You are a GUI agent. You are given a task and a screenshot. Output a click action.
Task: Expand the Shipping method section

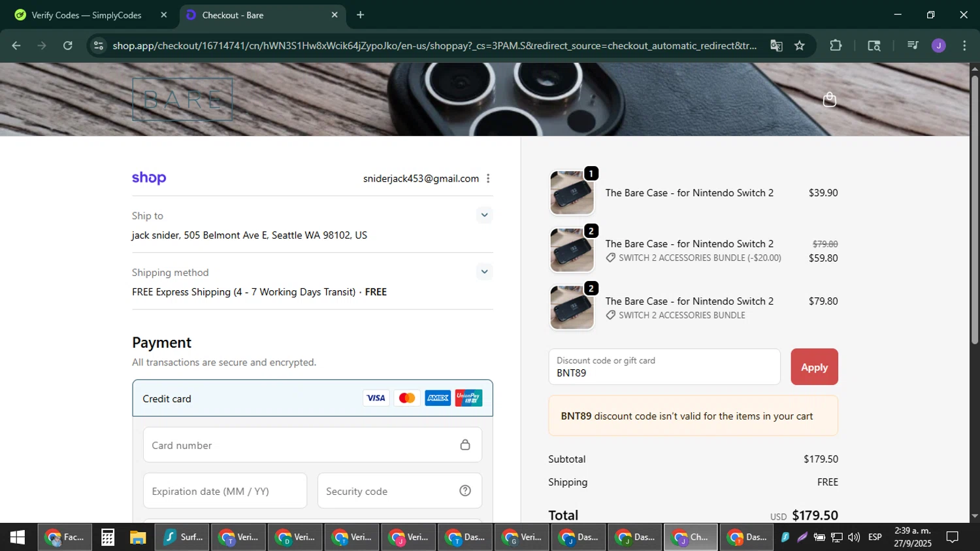point(484,271)
